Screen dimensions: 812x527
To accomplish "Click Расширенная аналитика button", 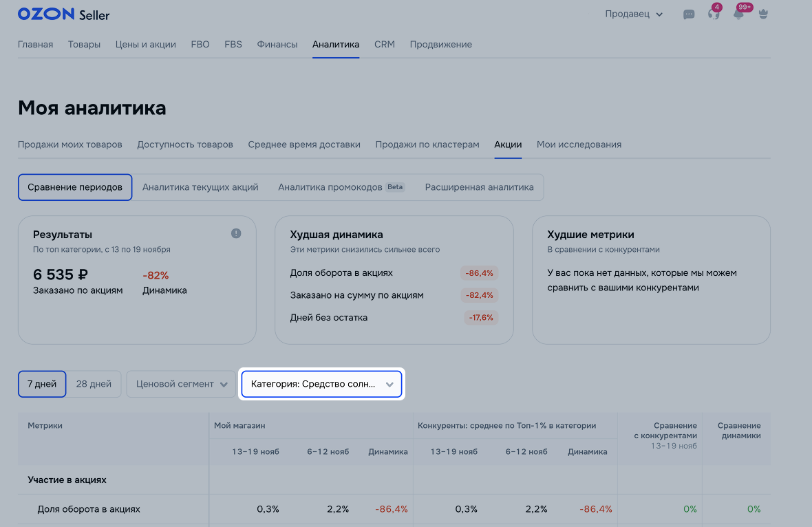I will (479, 187).
